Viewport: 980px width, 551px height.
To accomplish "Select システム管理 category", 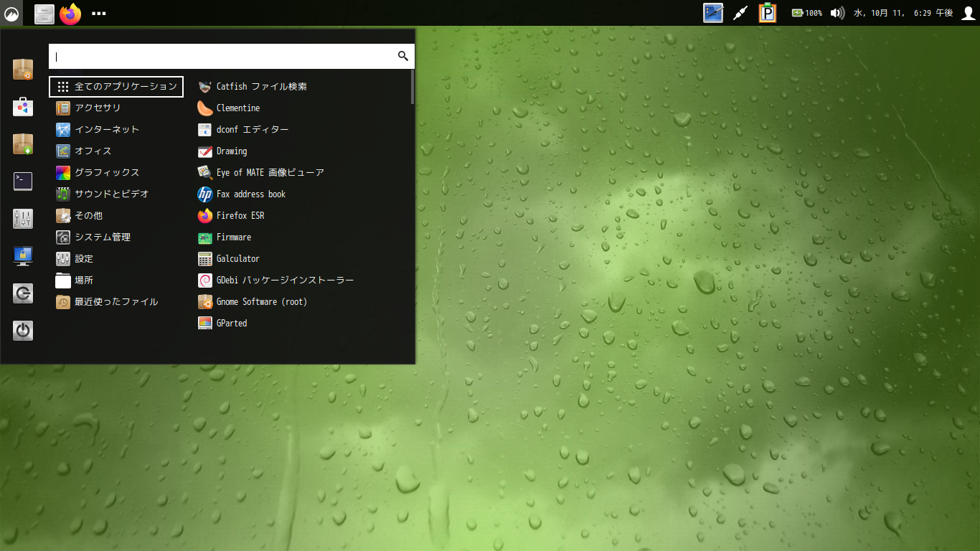I will (116, 237).
